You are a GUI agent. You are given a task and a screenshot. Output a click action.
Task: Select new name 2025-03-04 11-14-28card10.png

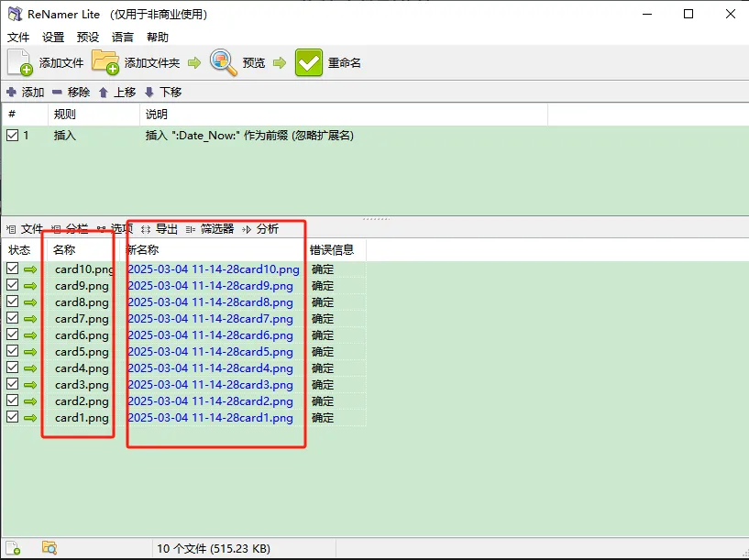[214, 269]
